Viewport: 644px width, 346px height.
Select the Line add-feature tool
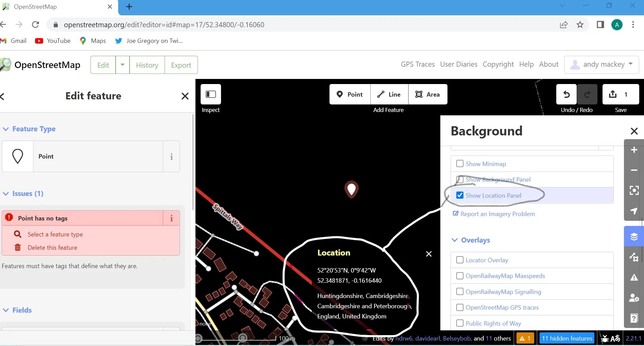389,94
